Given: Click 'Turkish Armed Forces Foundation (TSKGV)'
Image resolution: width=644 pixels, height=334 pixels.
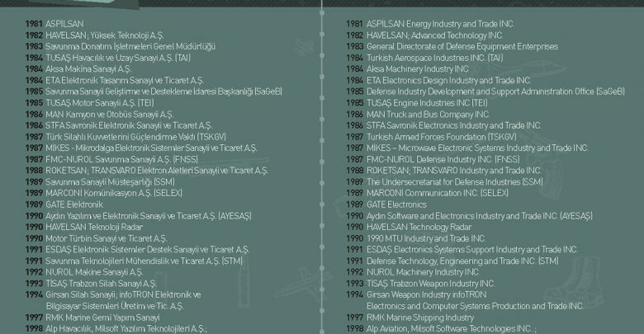Looking at the screenshot, I should pyautogui.click(x=442, y=137).
